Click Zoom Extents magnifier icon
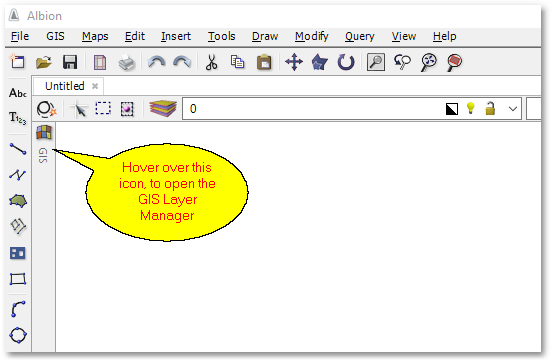552x363 pixels. pyautogui.click(x=429, y=63)
